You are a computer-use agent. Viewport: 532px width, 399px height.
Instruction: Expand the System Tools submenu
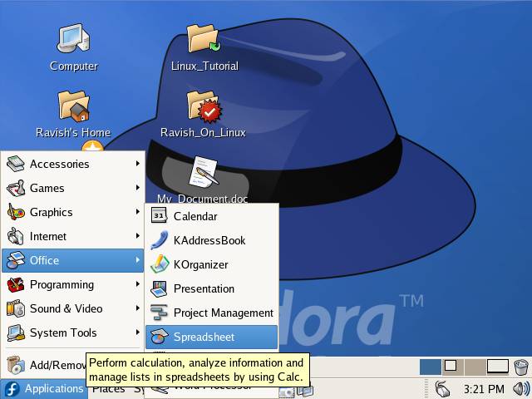click(63, 332)
